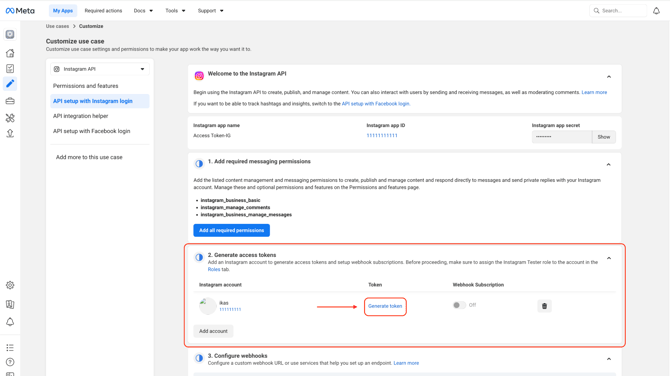Viewport: 670px width, 376px height.
Task: Delete the ikas account with trash icon
Action: tap(544, 306)
